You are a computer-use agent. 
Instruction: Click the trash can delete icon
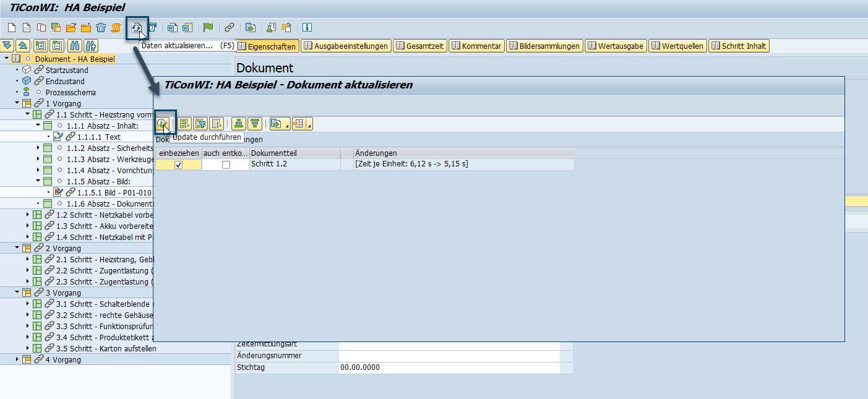coord(101,28)
